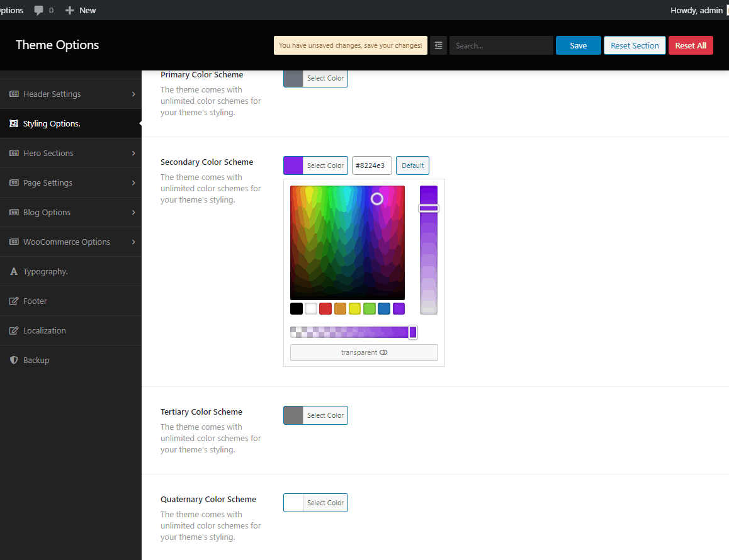Pick the red palette swatch
This screenshot has width=729, height=560.
coord(325,308)
